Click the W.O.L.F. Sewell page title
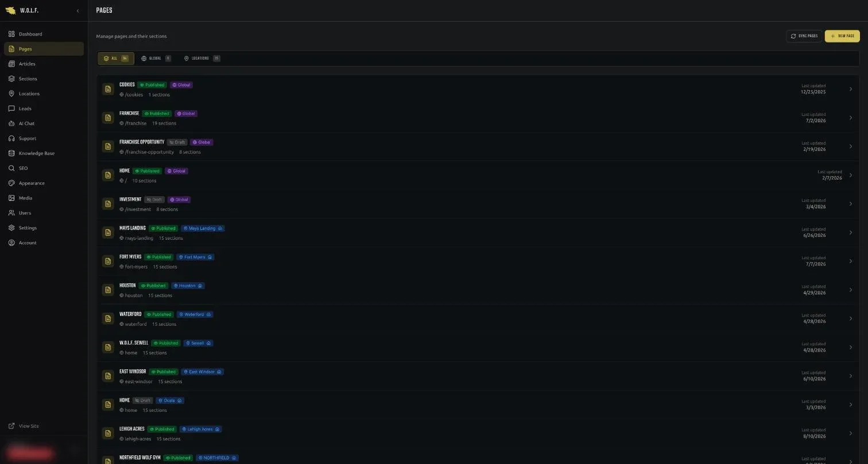The image size is (868, 464). (x=134, y=343)
